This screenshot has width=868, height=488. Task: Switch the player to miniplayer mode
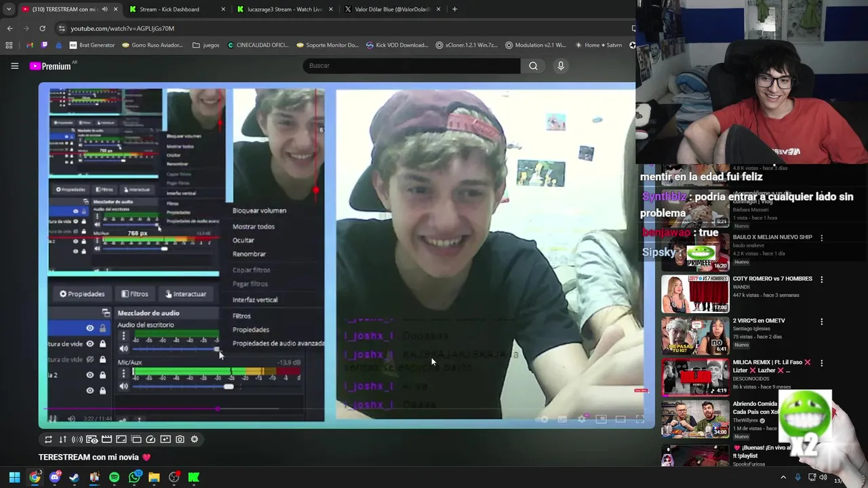tap(601, 419)
